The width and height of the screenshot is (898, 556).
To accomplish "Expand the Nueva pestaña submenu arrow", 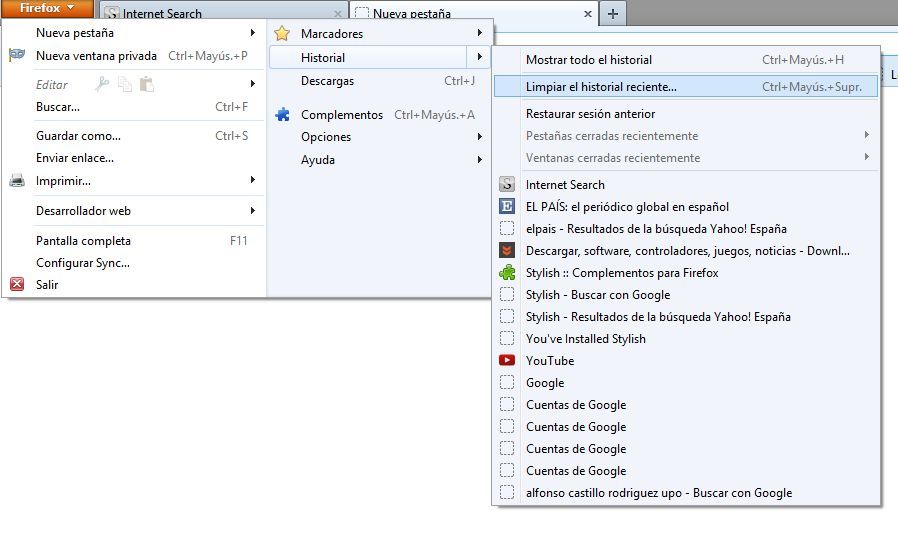I will tap(253, 33).
